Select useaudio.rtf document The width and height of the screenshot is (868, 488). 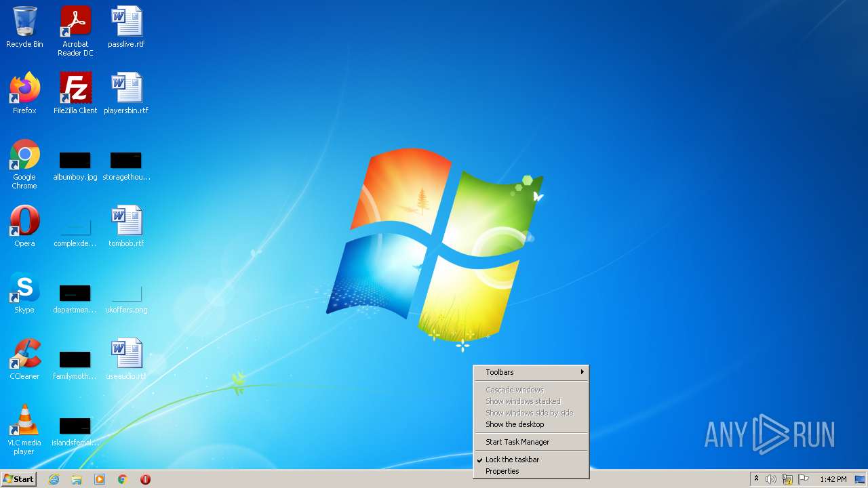(x=126, y=359)
